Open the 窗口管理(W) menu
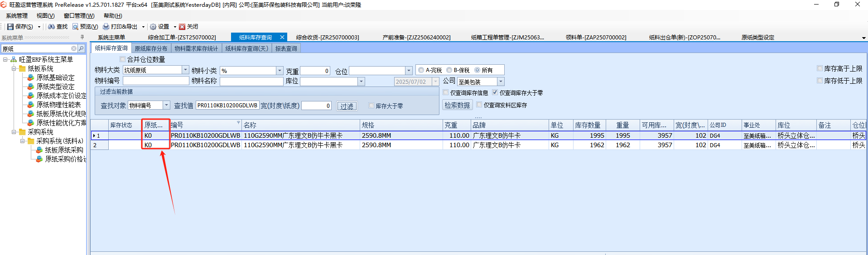Image resolution: width=868 pixels, height=255 pixels. click(79, 16)
